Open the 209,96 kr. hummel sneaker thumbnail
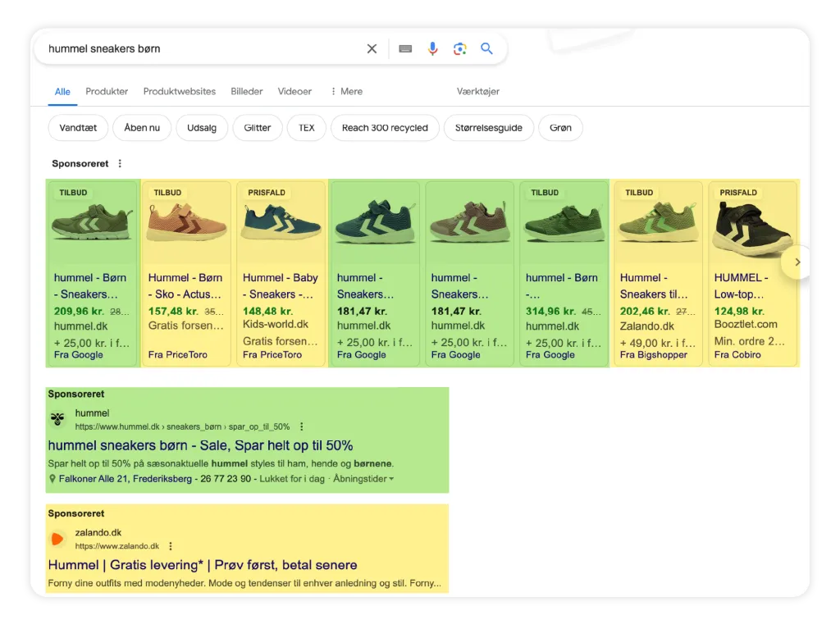Image resolution: width=840 pixels, height=629 pixels. (x=91, y=221)
